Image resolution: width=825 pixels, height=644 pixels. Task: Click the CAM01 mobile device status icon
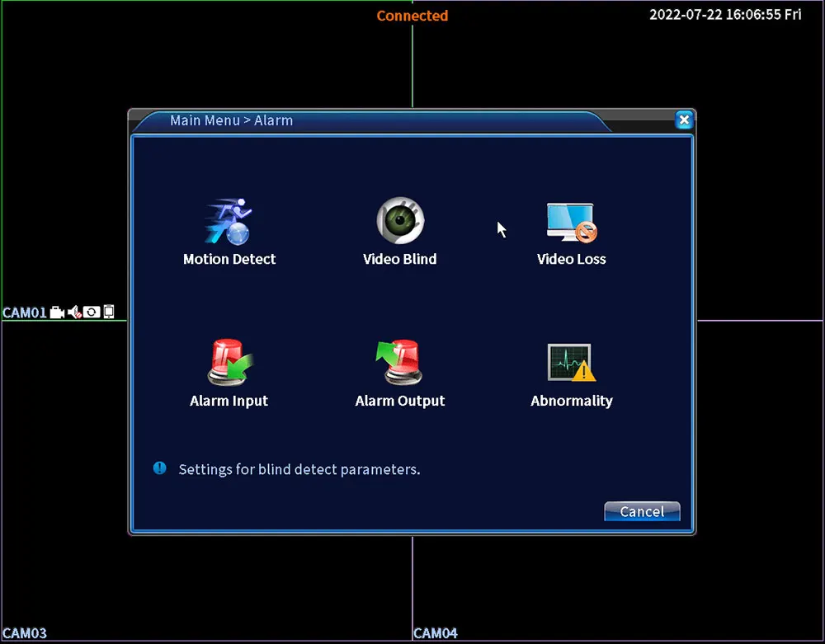tap(108, 312)
